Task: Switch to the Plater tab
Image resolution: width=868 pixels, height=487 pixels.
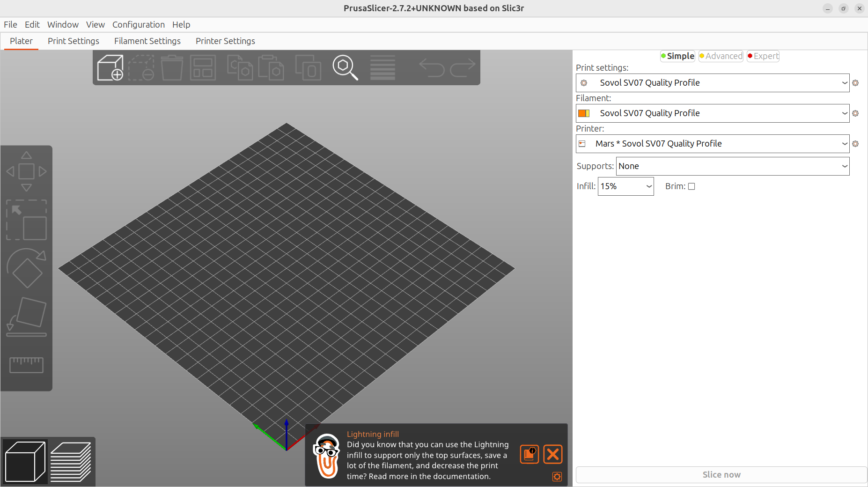Action: [x=22, y=41]
